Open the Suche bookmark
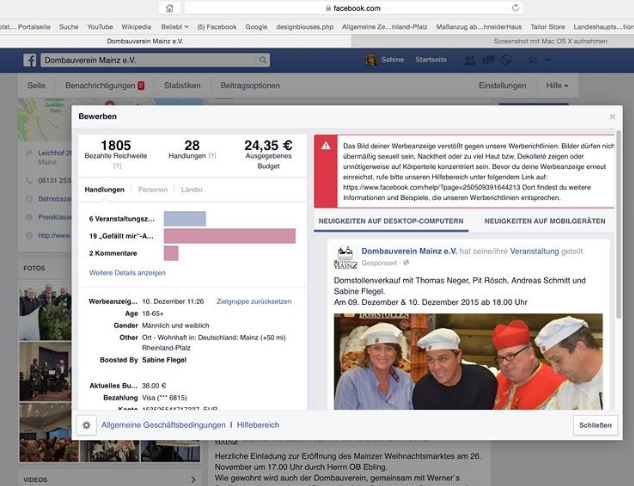This screenshot has height=486, width=634. pyautogui.click(x=69, y=27)
